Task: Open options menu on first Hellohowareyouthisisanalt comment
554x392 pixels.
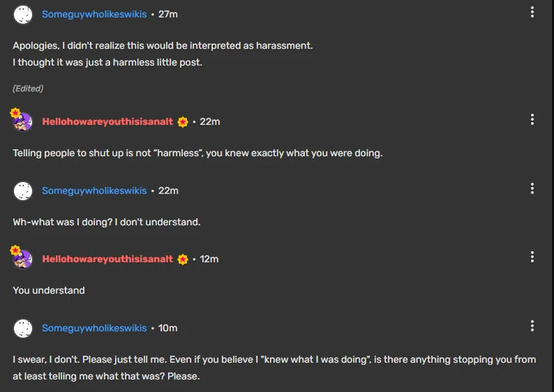Action: 532,120
